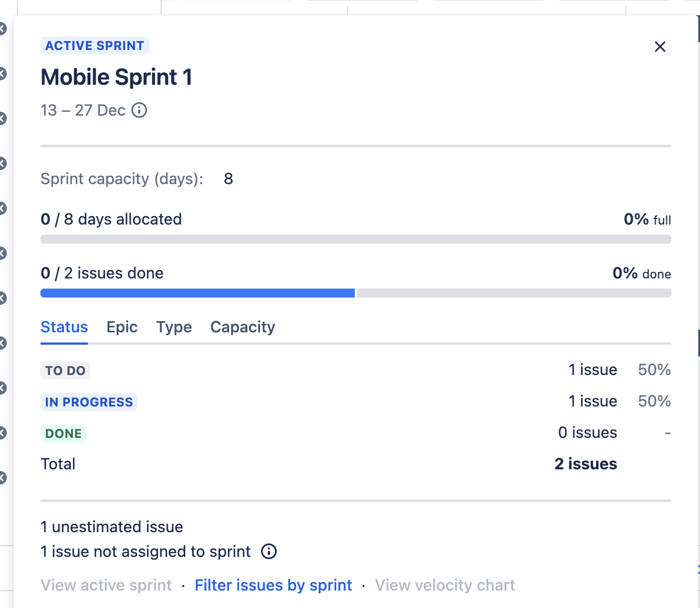Edit the sprint capacity value 8
Viewport: 700px width, 608px height.
(228, 179)
